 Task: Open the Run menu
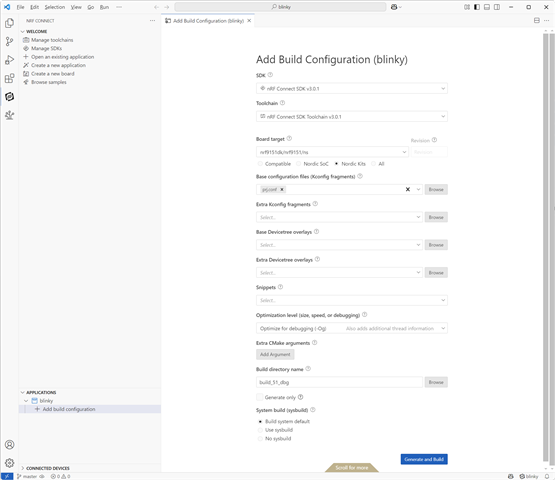(104, 7)
